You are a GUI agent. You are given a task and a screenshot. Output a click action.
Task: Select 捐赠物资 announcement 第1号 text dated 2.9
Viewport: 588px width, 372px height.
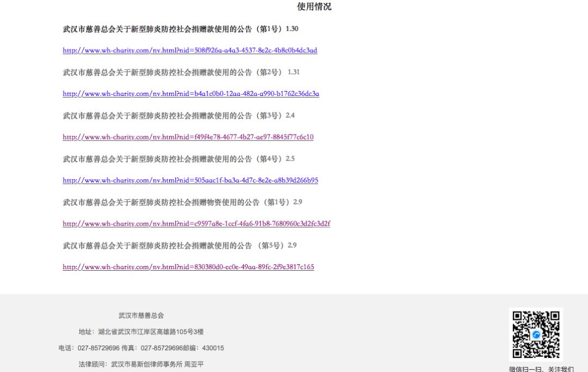(x=182, y=202)
